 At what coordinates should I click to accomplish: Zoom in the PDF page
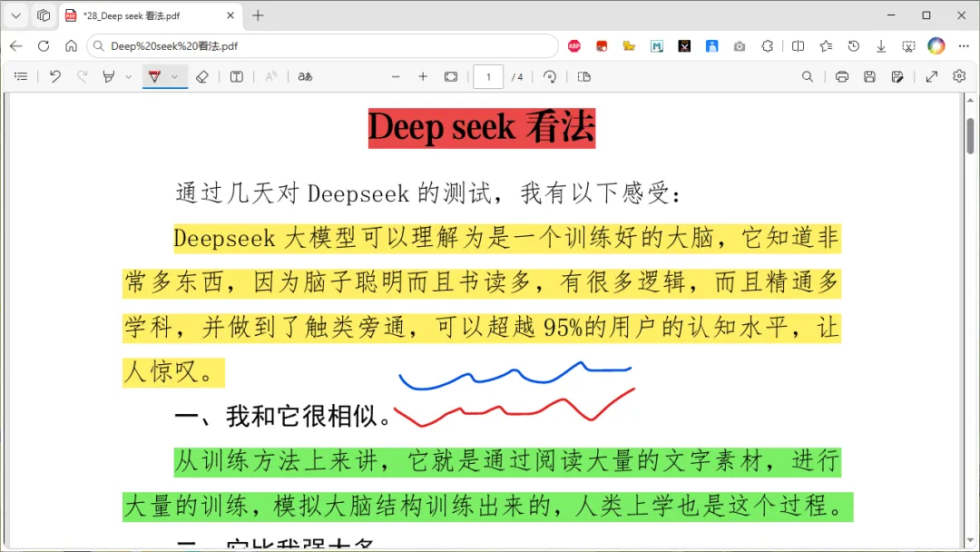[423, 76]
